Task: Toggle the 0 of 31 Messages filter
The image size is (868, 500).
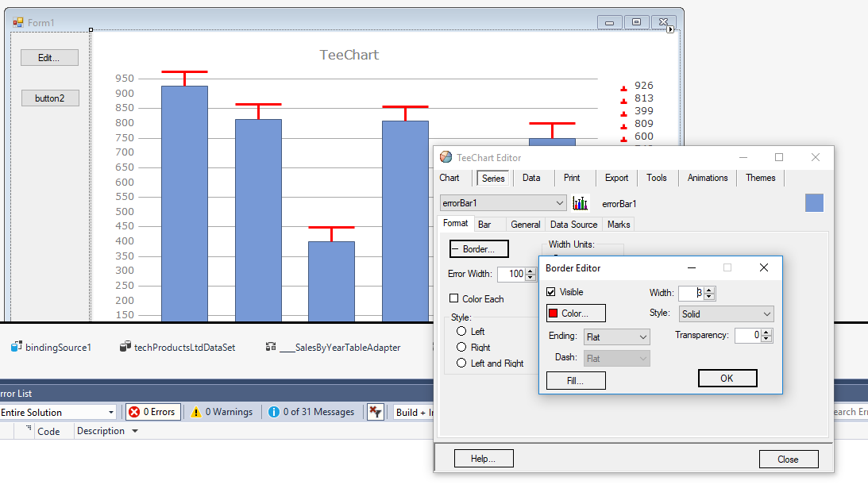Action: click(311, 412)
